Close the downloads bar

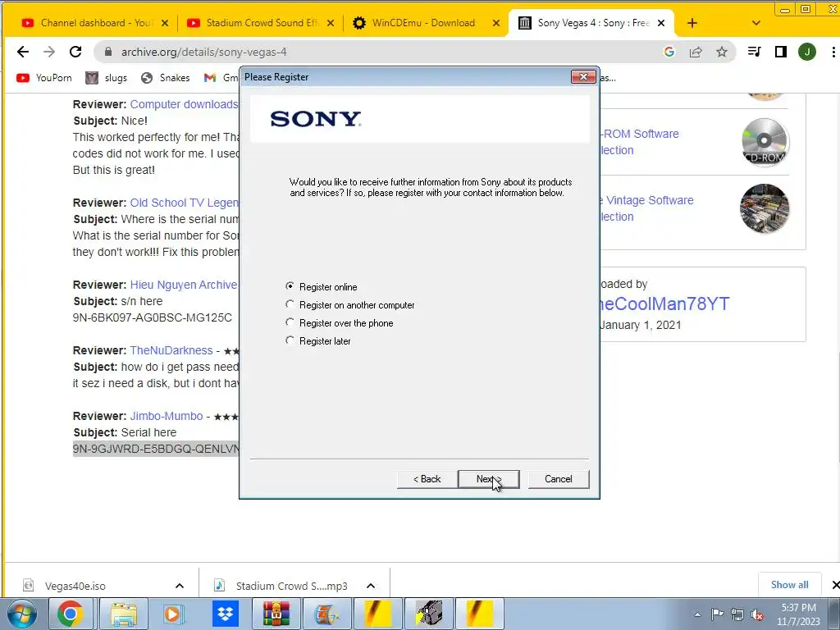click(x=834, y=585)
